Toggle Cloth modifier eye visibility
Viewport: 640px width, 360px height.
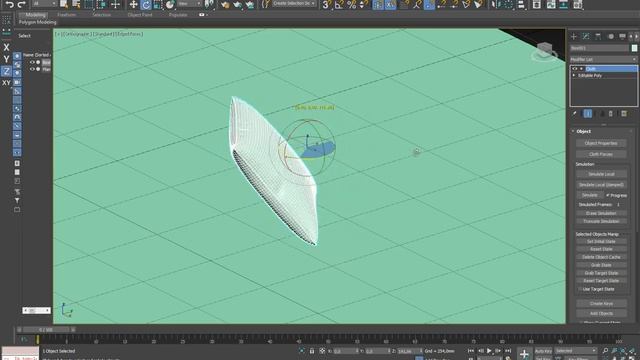pos(575,69)
